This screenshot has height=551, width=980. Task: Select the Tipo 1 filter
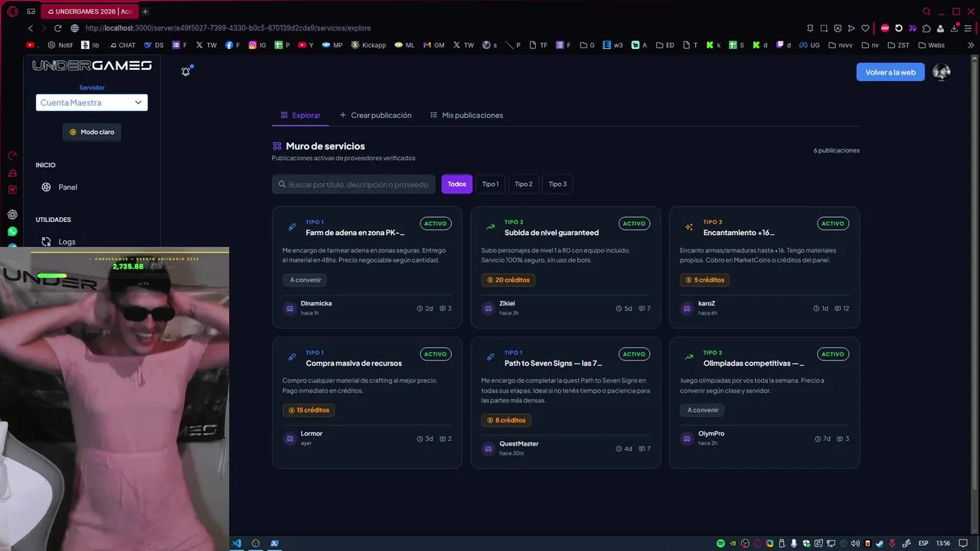tap(490, 184)
